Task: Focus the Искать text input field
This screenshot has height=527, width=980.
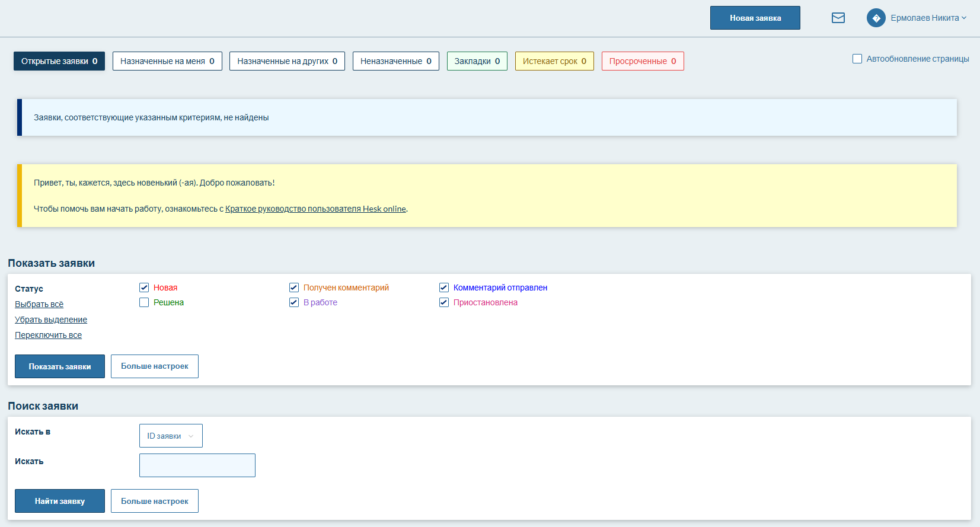Action: click(x=197, y=465)
